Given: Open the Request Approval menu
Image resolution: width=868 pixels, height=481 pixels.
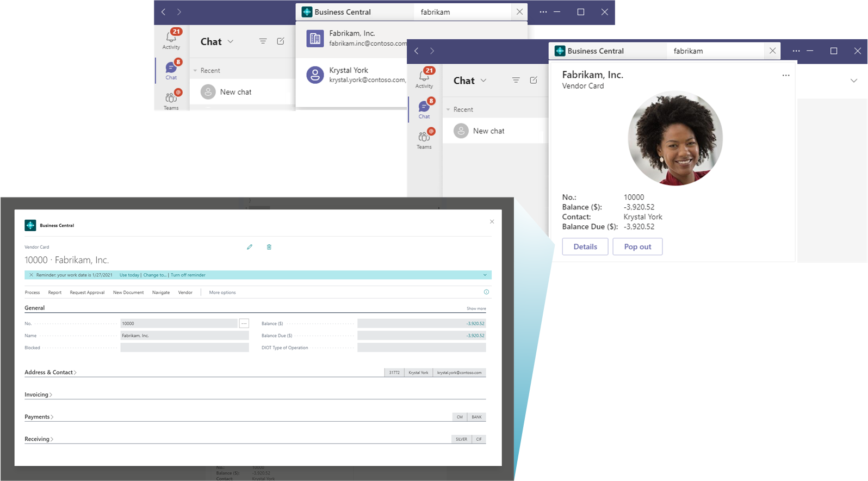Looking at the screenshot, I should tap(87, 292).
